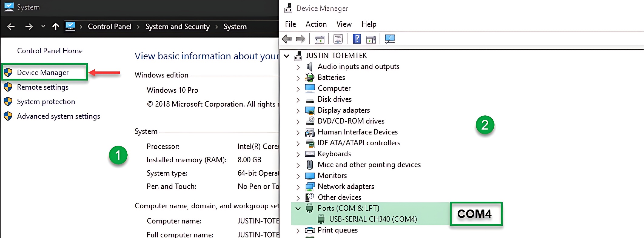Expand Audio inputs and outputs chevron
Image resolution: width=644 pixels, height=238 pixels.
[x=298, y=67]
